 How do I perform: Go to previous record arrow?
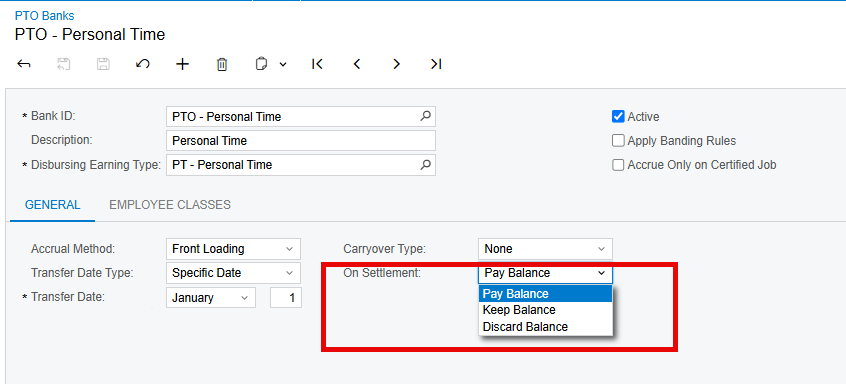click(x=357, y=64)
